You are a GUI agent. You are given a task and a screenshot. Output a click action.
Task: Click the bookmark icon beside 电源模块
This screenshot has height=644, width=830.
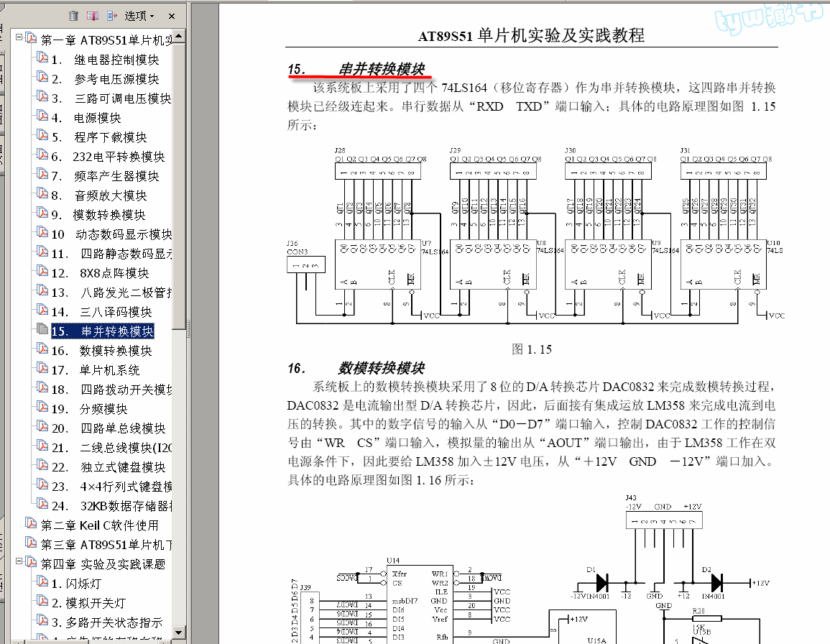click(42, 116)
